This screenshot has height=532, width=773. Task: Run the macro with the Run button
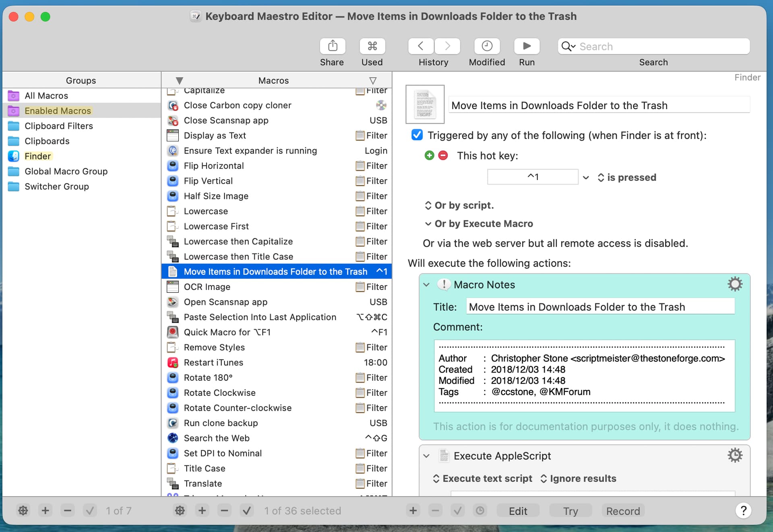click(527, 46)
